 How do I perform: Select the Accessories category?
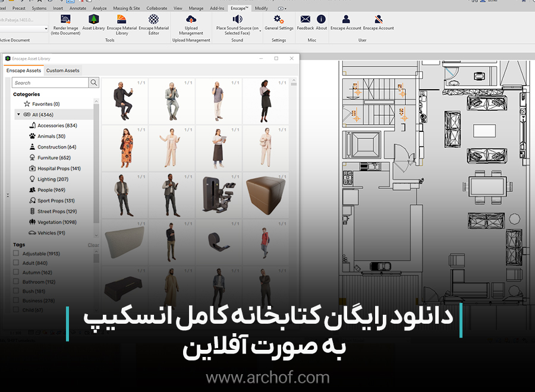pos(53,125)
